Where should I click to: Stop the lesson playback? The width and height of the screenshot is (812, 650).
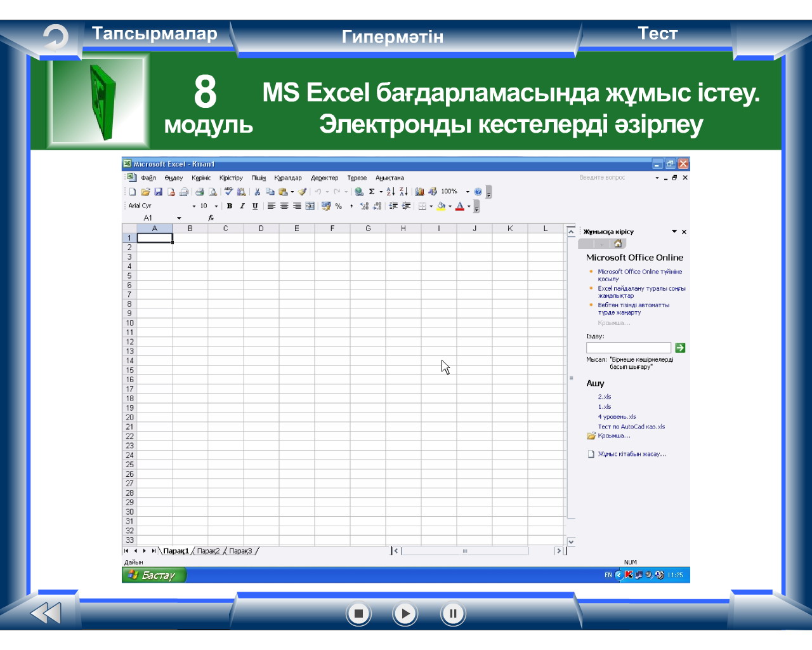coord(358,614)
